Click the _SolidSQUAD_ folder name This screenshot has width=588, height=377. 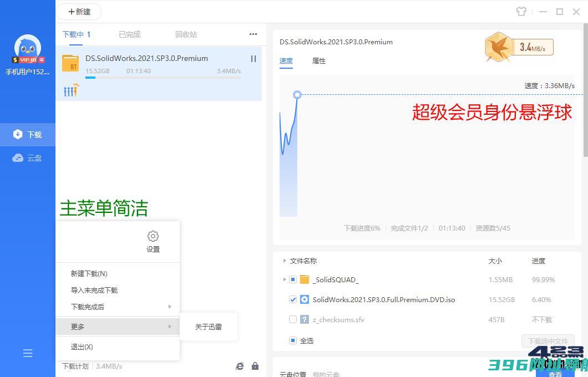336,279
